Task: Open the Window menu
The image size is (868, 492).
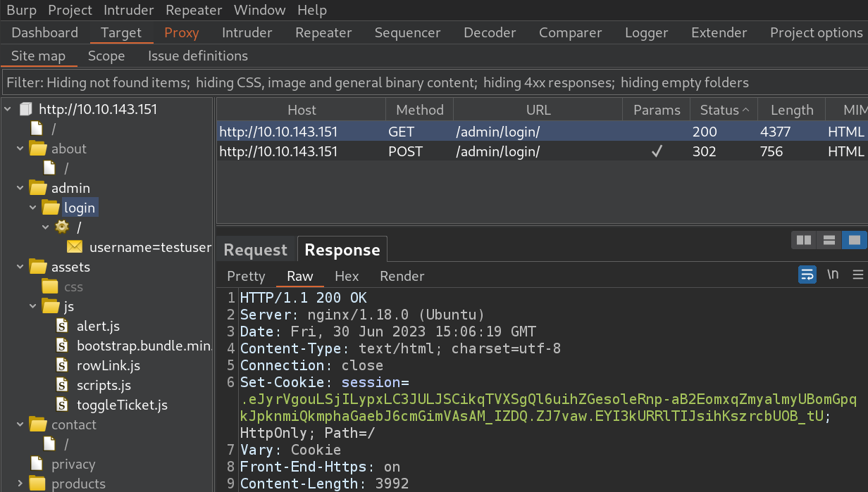Action: [x=260, y=10]
